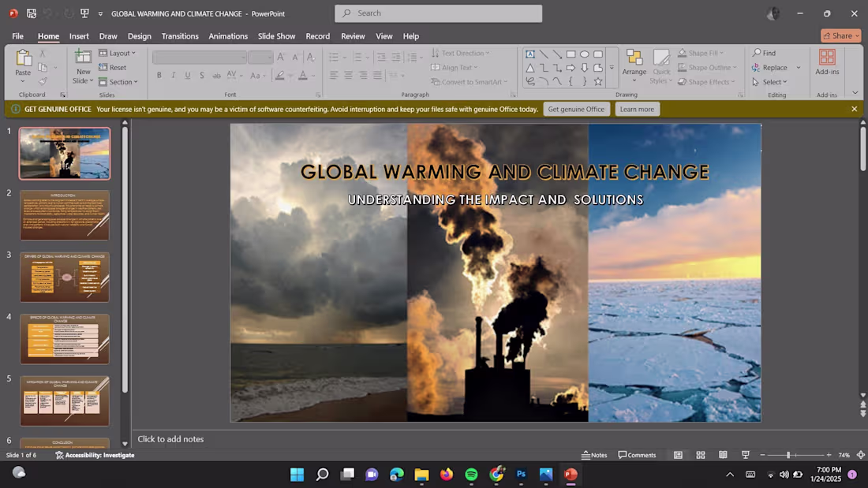868x488 pixels.
Task: Open the Slide Show menu tab
Action: (x=276, y=36)
